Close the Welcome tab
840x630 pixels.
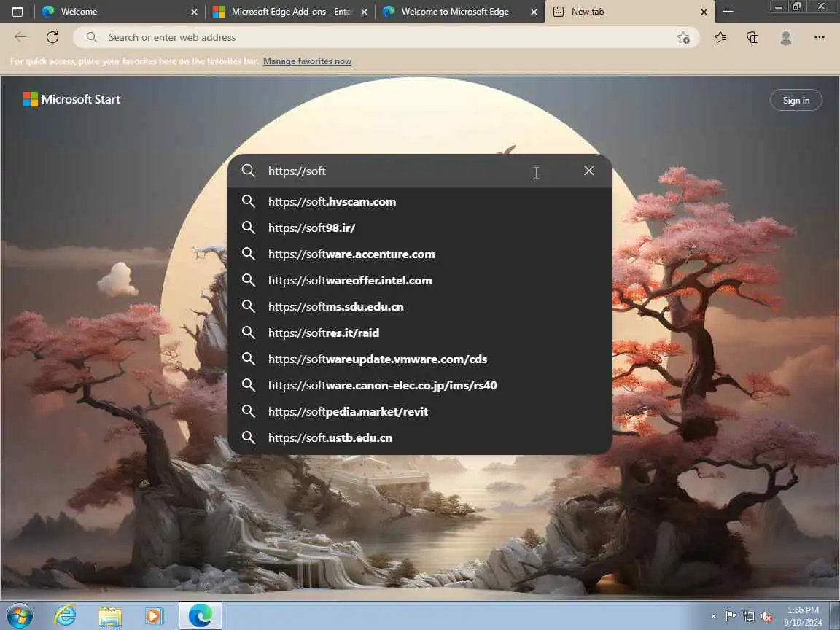[194, 12]
